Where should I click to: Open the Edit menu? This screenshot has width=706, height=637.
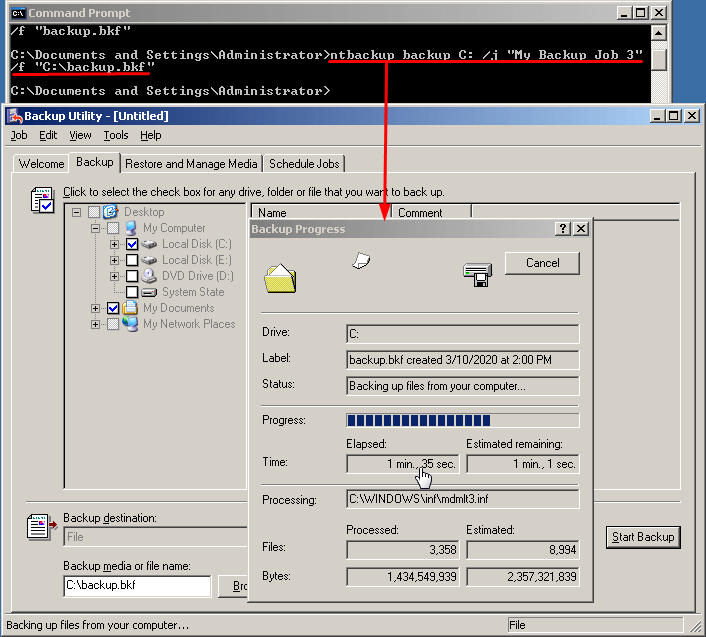(48, 135)
